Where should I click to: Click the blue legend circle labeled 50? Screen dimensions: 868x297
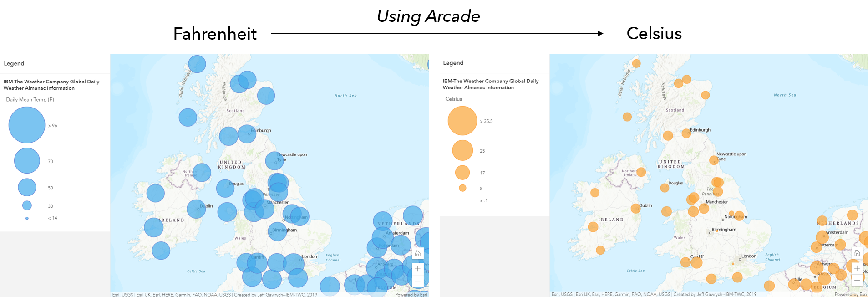27,187
